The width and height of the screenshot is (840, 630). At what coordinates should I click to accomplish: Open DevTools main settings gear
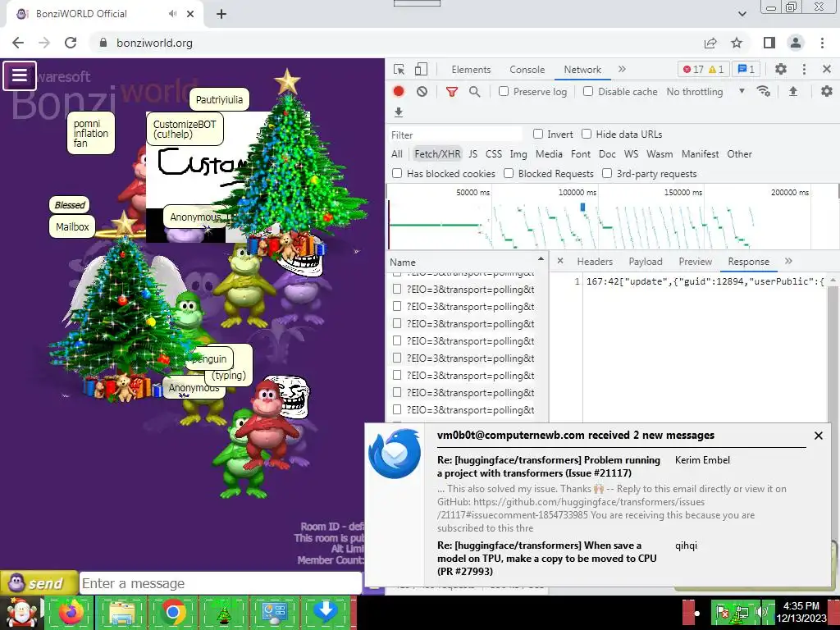pos(781,69)
